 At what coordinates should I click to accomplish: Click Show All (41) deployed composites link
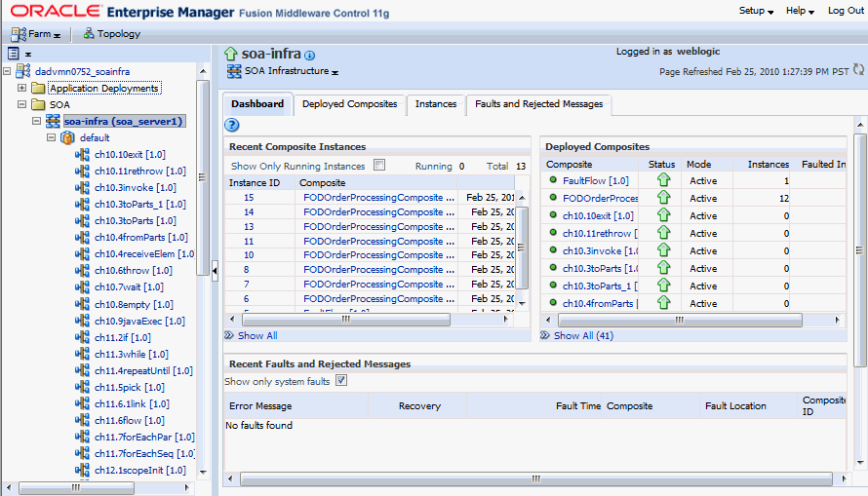(583, 335)
